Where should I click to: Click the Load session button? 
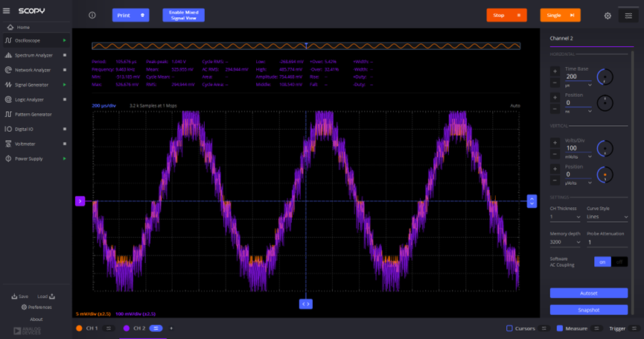click(x=46, y=297)
